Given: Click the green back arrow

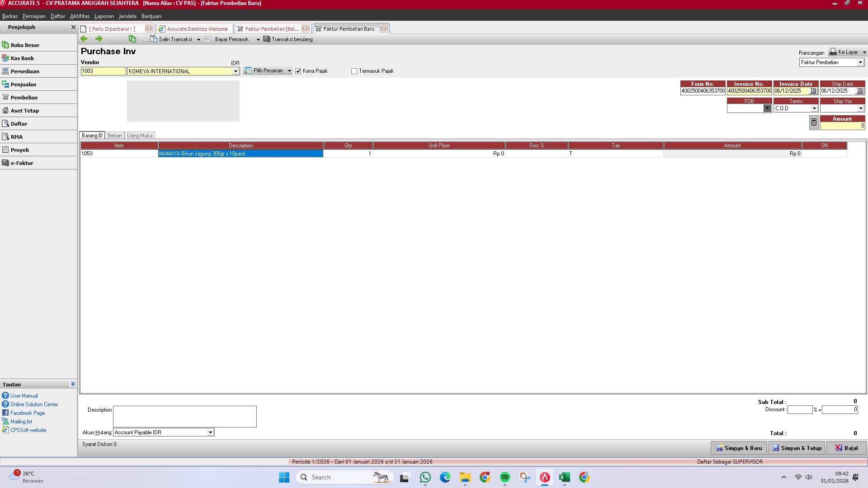Looking at the screenshot, I should pyautogui.click(x=84, y=39).
